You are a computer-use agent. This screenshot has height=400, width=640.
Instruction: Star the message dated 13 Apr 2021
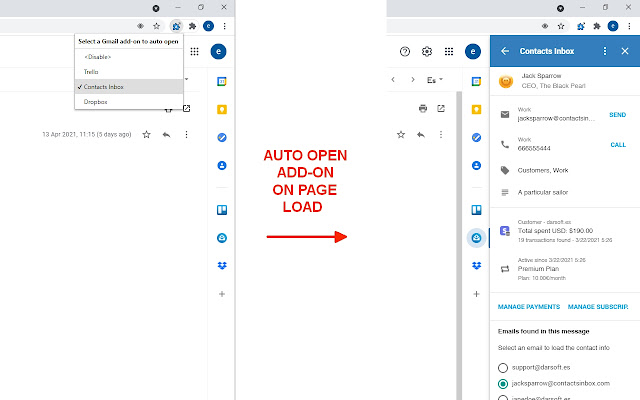click(147, 134)
